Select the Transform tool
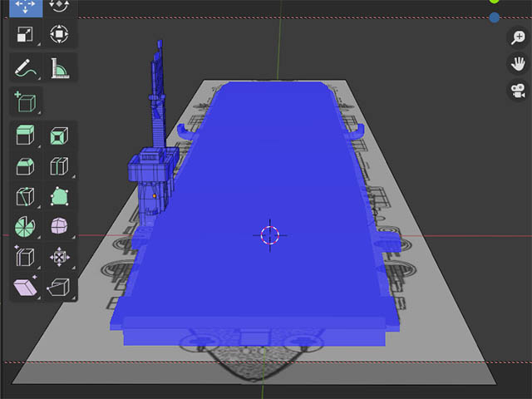This screenshot has width=532, height=399. click(x=59, y=34)
